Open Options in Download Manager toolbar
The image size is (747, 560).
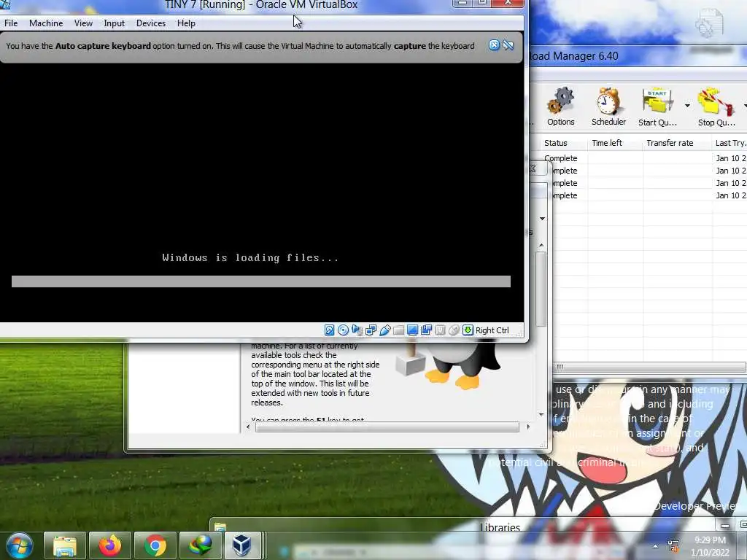tap(561, 106)
